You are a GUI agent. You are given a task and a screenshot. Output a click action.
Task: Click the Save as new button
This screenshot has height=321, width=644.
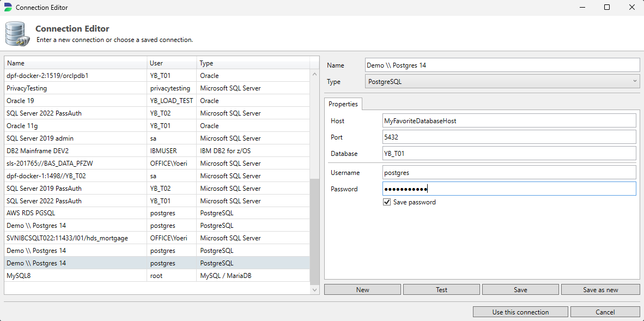[600, 290]
